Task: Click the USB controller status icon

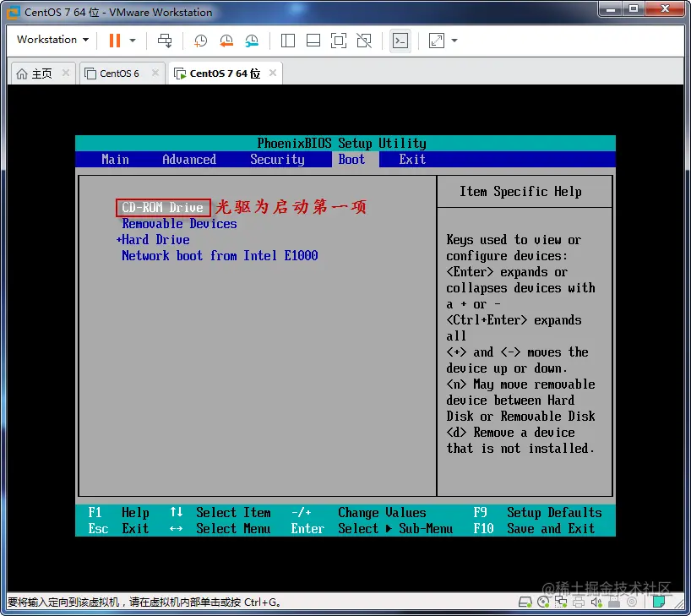Action: pos(614,602)
